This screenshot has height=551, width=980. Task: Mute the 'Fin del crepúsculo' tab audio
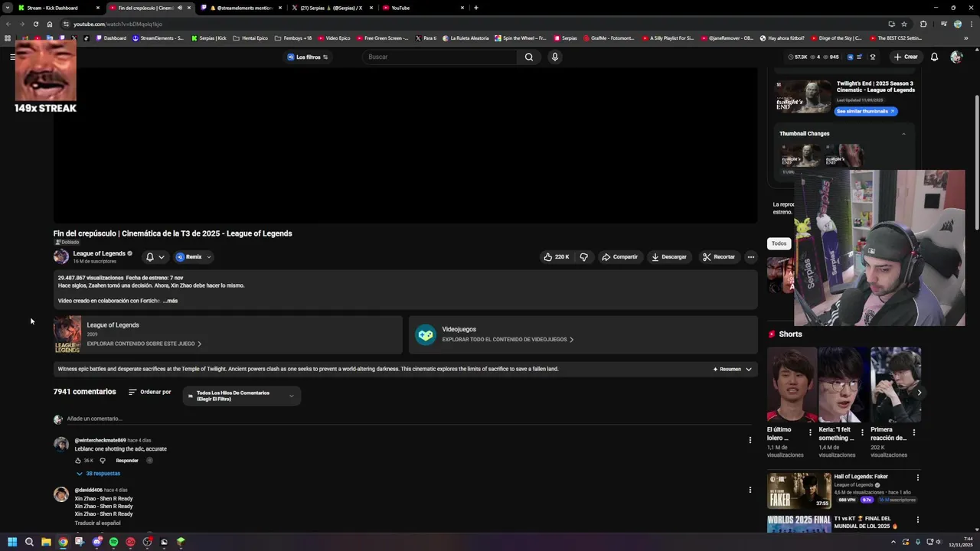click(x=180, y=8)
